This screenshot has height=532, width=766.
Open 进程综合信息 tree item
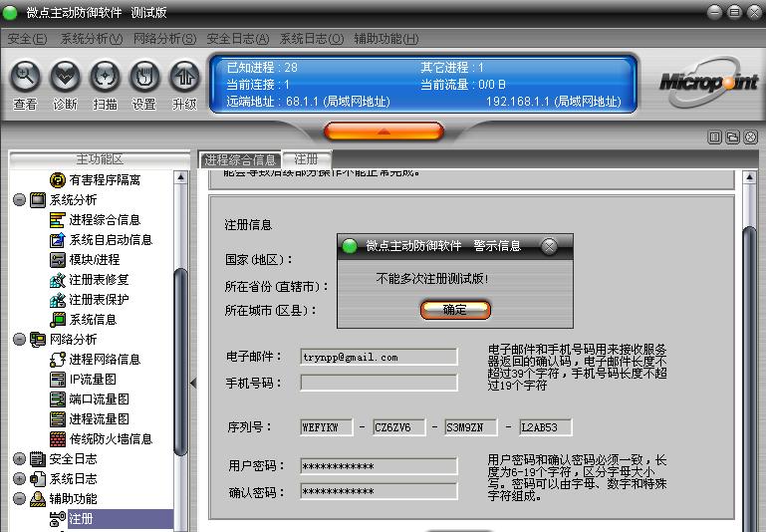[105, 220]
